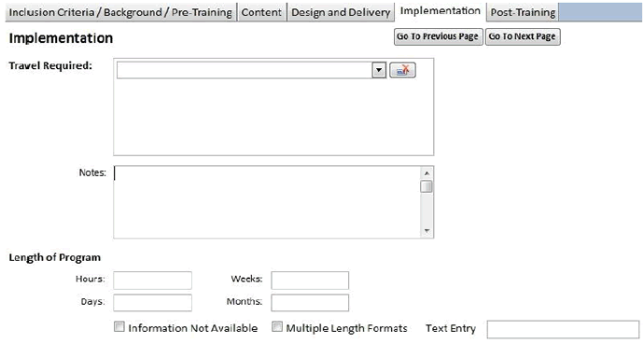Enable Multiple Length Formats checkbox
Screen dimensions: 644x344
(277, 327)
